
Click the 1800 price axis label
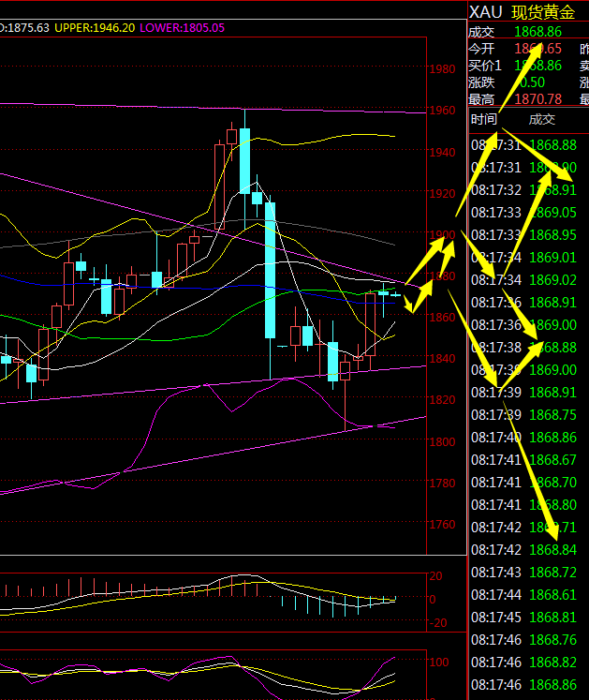coord(442,441)
